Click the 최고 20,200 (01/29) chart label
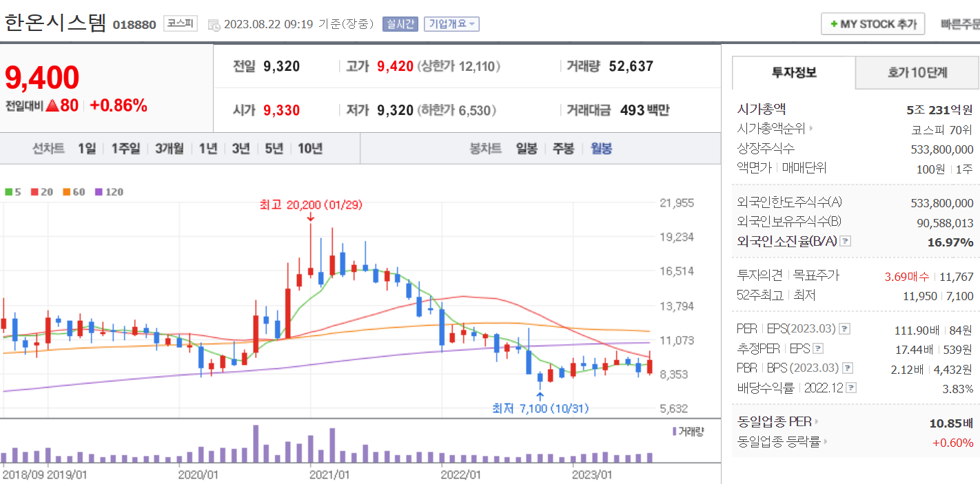 (x=311, y=204)
